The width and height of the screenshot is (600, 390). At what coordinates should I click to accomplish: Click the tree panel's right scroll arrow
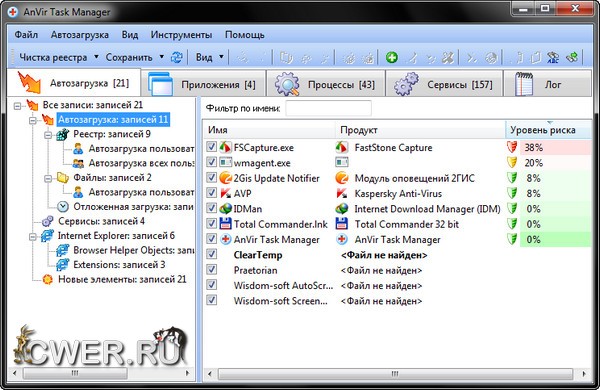point(188,373)
